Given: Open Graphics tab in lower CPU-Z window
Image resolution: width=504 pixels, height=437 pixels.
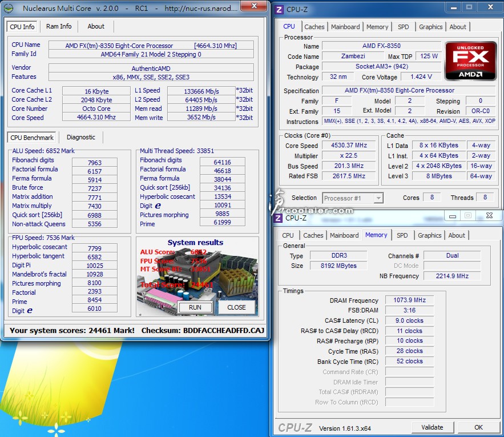Looking at the screenshot, I should click(429, 235).
